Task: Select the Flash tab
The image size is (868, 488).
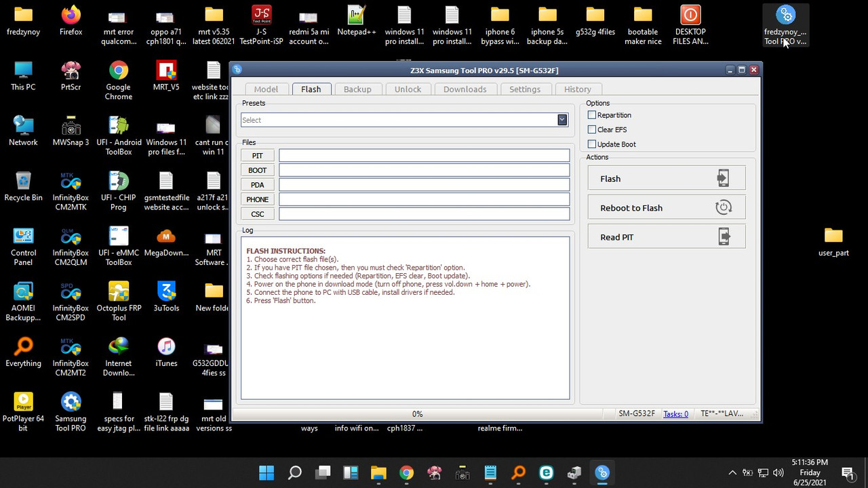Action: point(311,89)
